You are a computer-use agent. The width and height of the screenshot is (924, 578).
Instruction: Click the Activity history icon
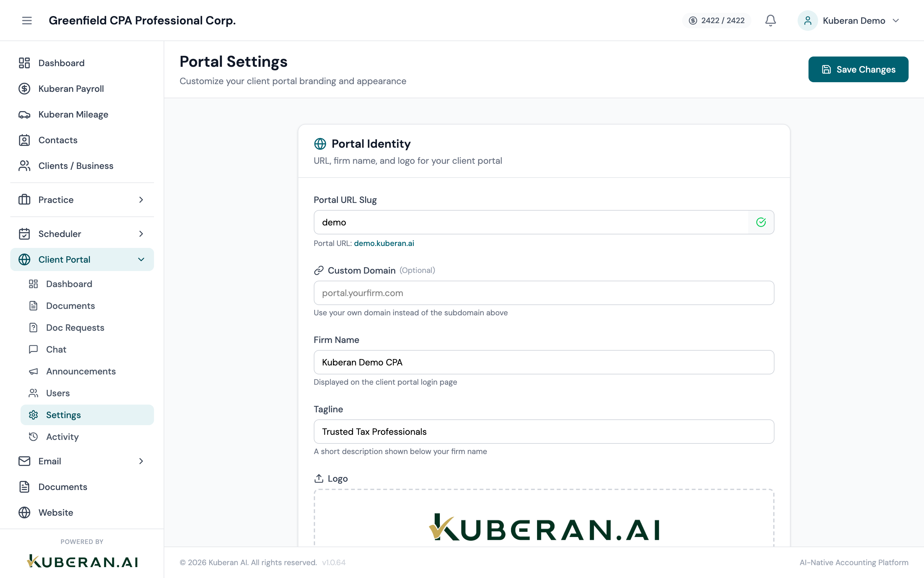click(33, 437)
